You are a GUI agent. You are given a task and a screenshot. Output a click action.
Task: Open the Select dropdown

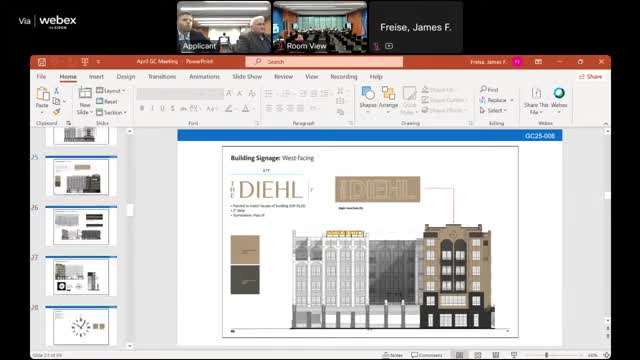(493, 111)
